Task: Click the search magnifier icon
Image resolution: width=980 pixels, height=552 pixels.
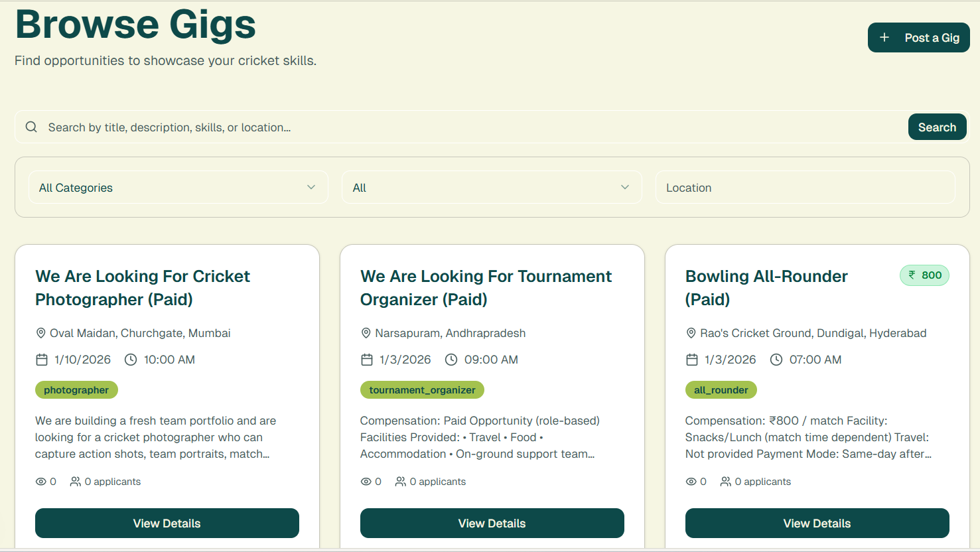Action: pyautogui.click(x=31, y=127)
